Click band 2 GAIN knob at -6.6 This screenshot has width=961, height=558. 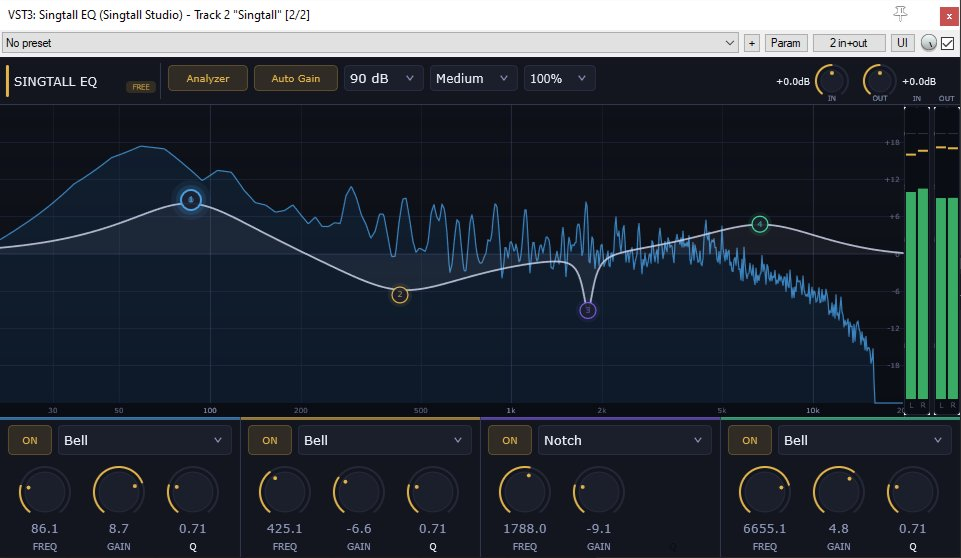point(359,492)
